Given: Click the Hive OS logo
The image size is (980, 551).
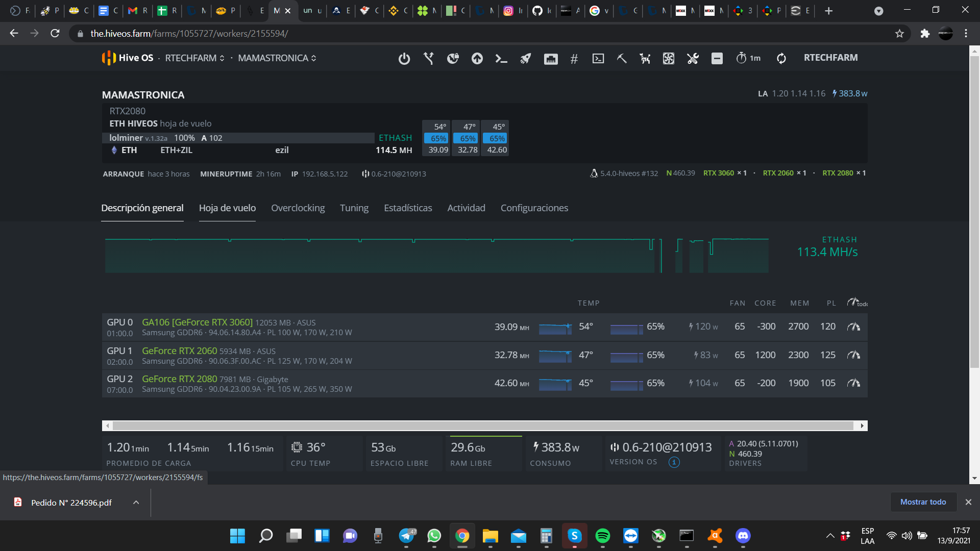Looking at the screenshot, I should [128, 58].
